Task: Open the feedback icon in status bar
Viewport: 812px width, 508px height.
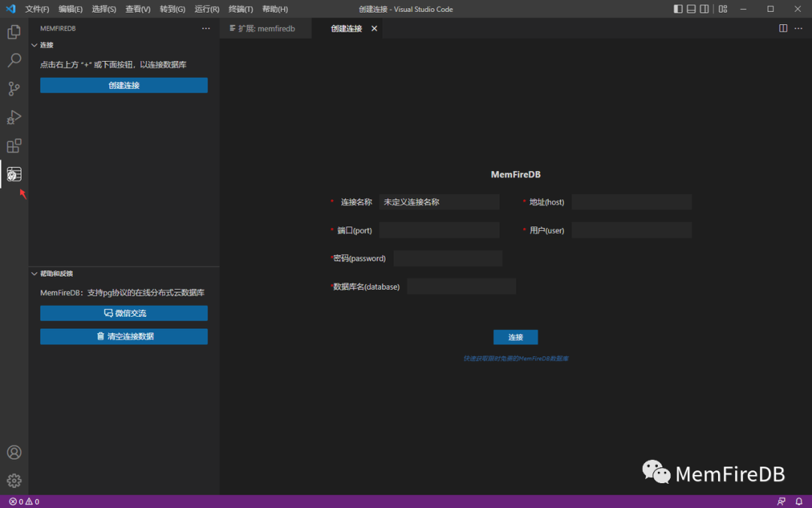Action: (x=781, y=501)
